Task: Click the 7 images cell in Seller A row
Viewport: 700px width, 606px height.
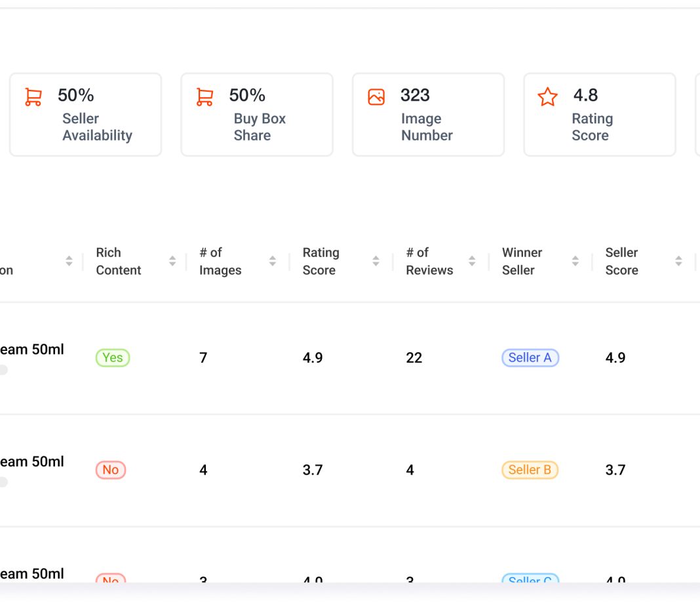Action: [203, 357]
